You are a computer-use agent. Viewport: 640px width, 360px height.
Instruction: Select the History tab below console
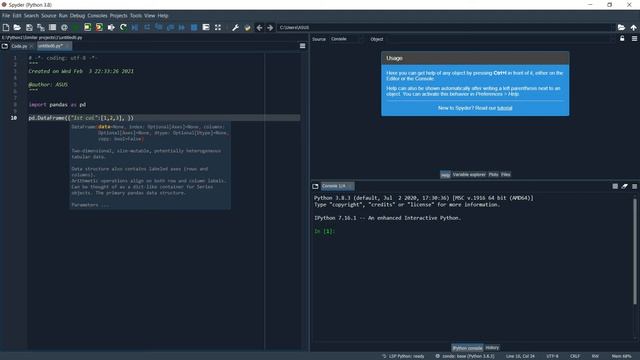coord(492,347)
